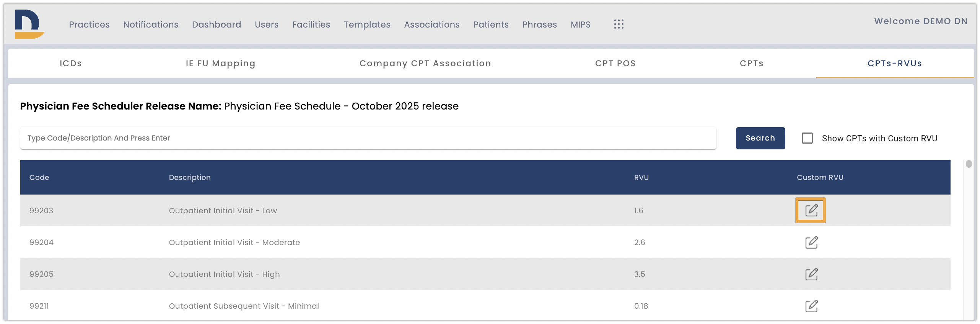980x324 pixels.
Task: Select the pencil icon beside RVU 0.18
Action: (811, 306)
